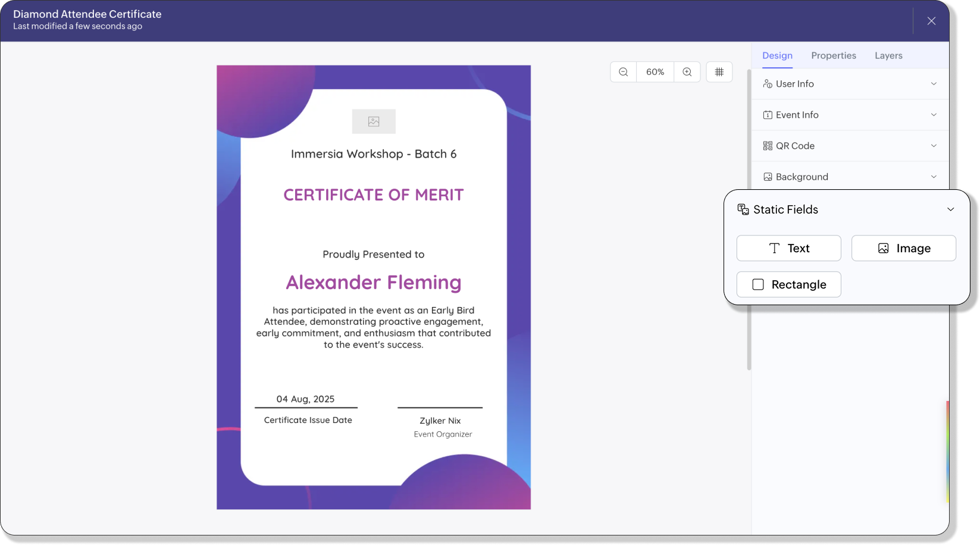Click the 60% zoom level field
Viewport: 980px width, 545px height.
(655, 72)
